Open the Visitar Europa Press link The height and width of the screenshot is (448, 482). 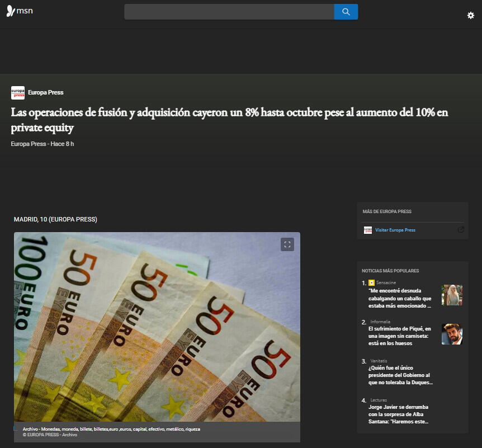pyautogui.click(x=395, y=230)
